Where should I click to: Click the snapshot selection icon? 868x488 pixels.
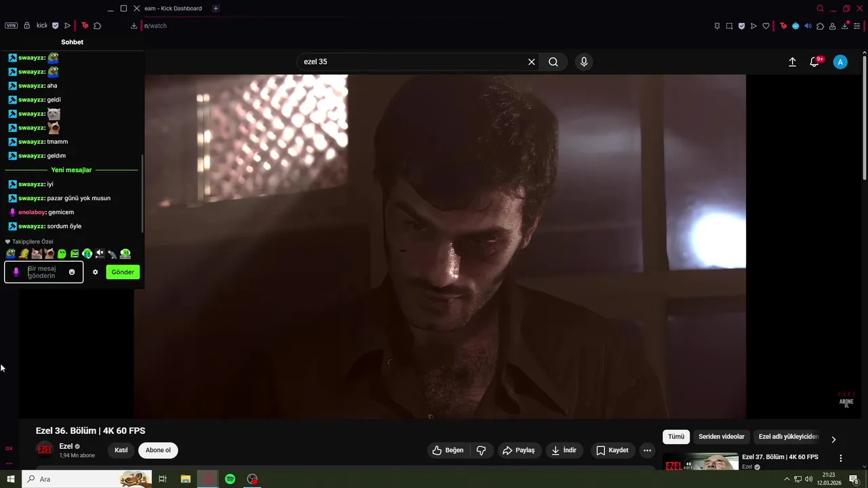pyautogui.click(x=729, y=26)
